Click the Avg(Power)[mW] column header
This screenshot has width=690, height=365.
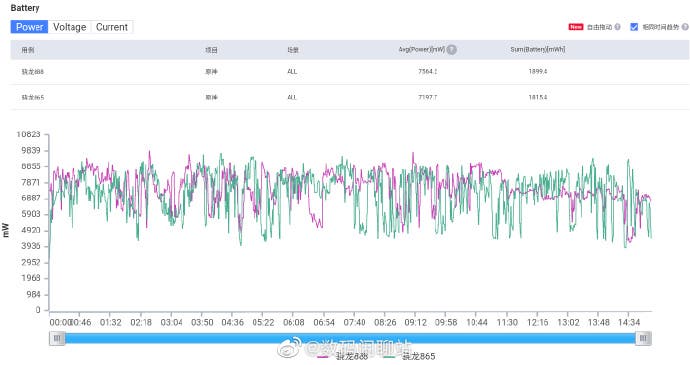coord(421,50)
